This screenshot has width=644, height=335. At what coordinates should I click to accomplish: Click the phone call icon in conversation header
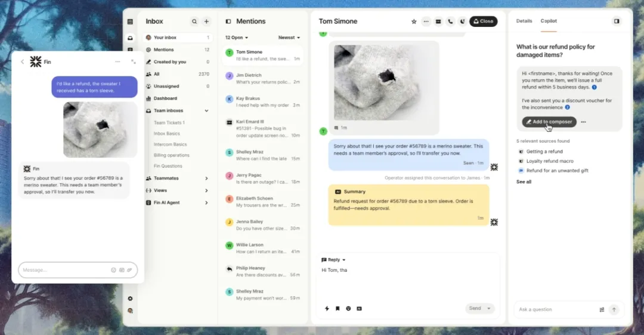450,21
